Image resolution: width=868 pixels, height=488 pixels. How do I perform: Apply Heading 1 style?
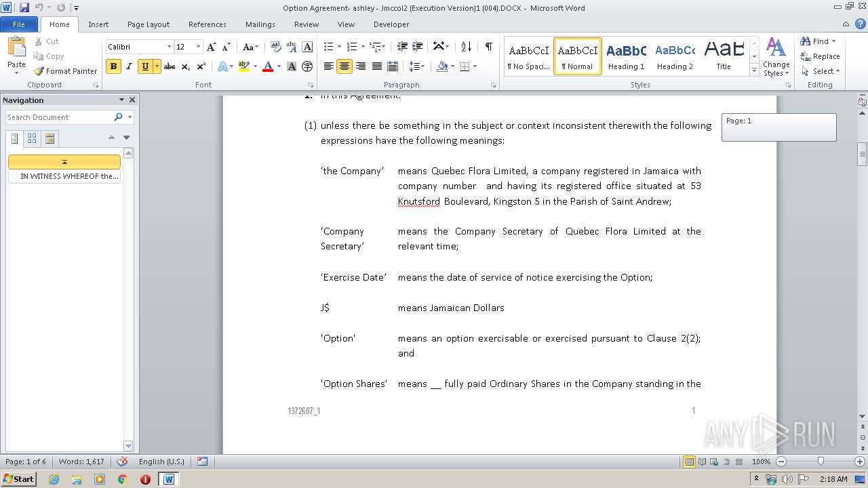(x=626, y=56)
